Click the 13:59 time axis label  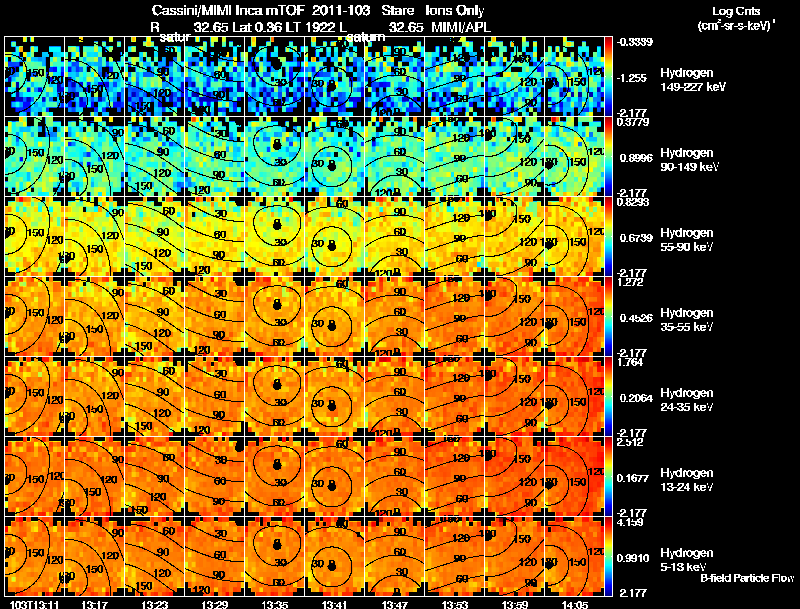pyautogui.click(x=515, y=605)
